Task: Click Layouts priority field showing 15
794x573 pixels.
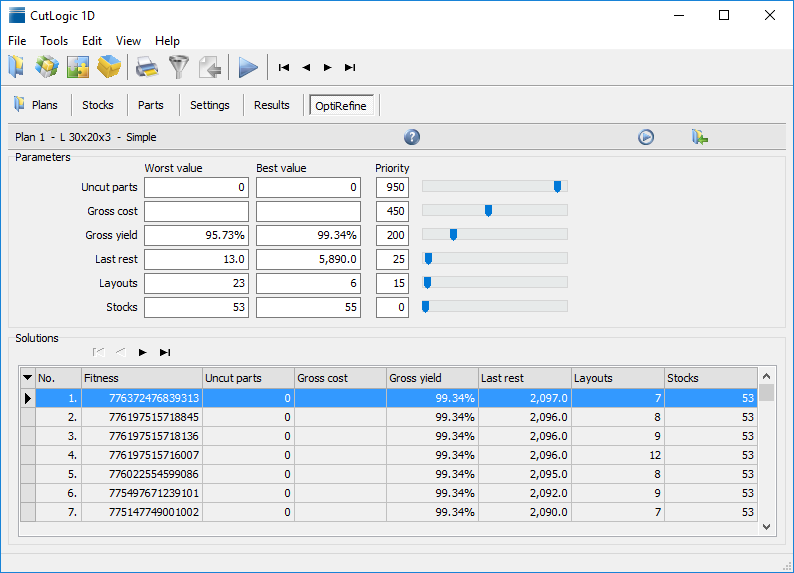Action: click(392, 283)
